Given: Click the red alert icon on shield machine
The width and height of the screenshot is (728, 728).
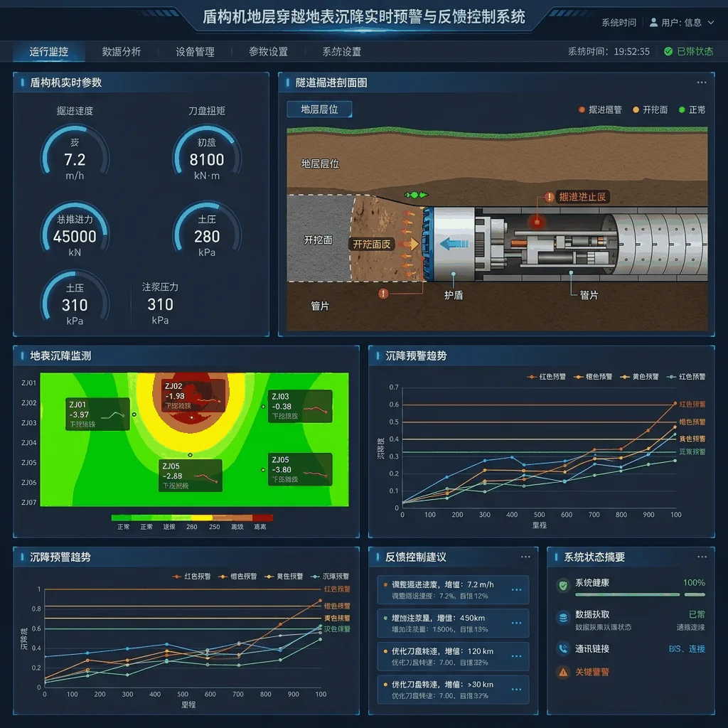Looking at the screenshot, I should [549, 197].
